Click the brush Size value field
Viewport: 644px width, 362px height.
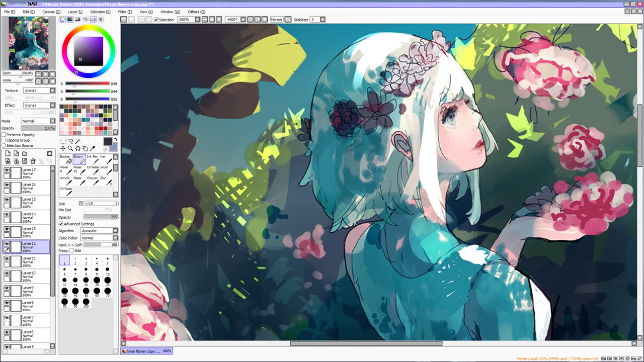[x=101, y=204]
